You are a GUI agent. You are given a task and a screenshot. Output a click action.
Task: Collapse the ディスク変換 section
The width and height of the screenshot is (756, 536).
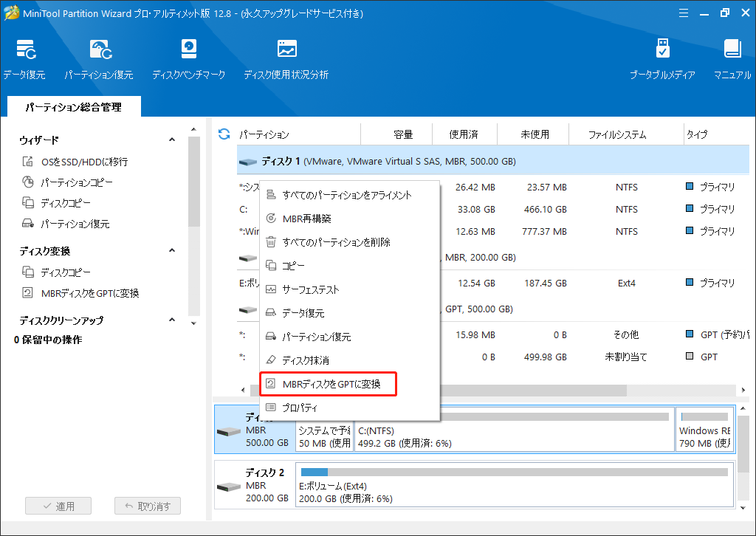point(172,252)
